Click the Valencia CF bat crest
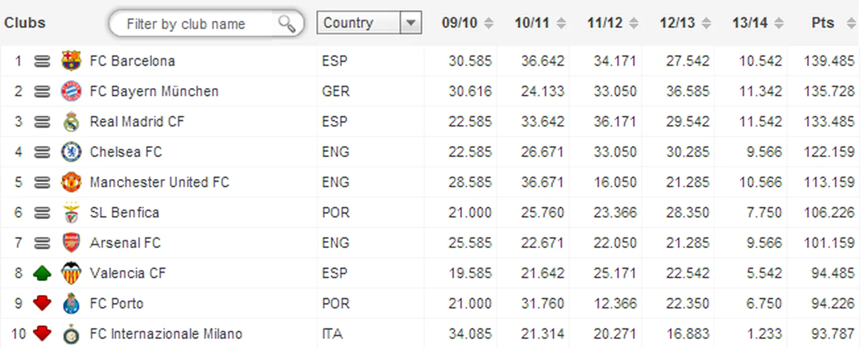The image size is (868, 348). (x=71, y=273)
